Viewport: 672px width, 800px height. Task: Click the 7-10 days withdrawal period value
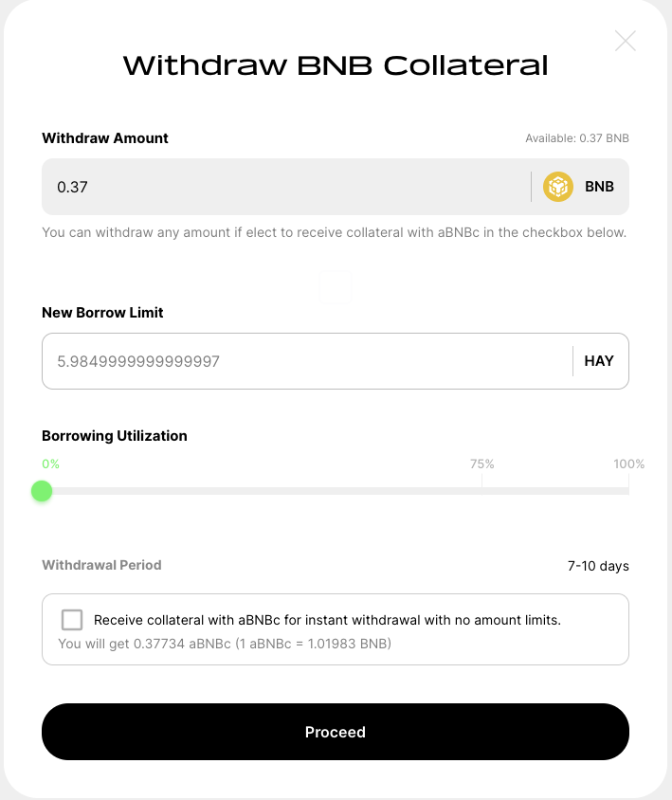pos(598,566)
